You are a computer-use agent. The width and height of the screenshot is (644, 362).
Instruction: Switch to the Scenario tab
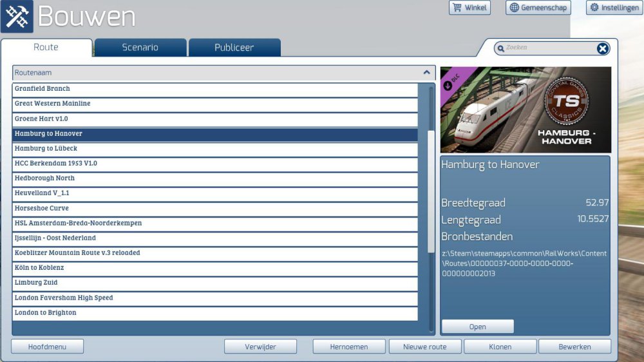140,48
